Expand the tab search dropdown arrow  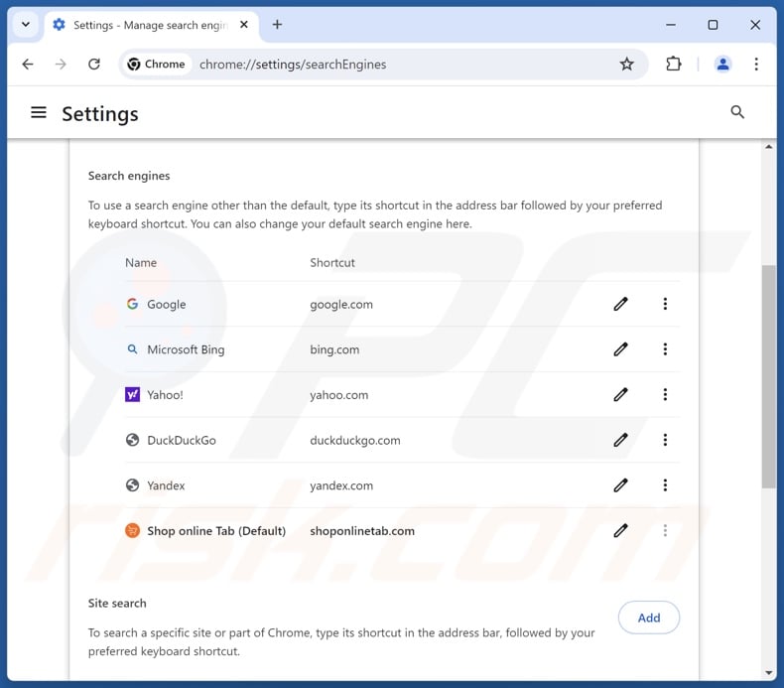tap(26, 25)
